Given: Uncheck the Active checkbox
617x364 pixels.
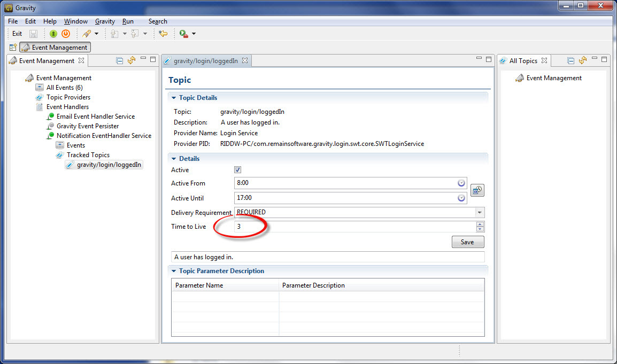Looking at the screenshot, I should [x=238, y=170].
